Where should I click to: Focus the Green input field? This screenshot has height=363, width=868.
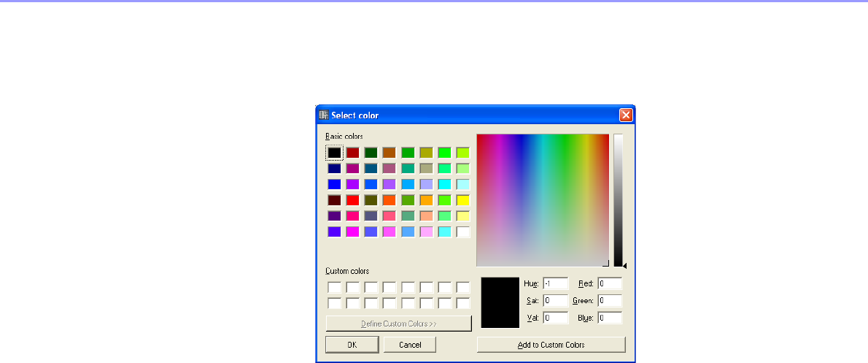610,301
